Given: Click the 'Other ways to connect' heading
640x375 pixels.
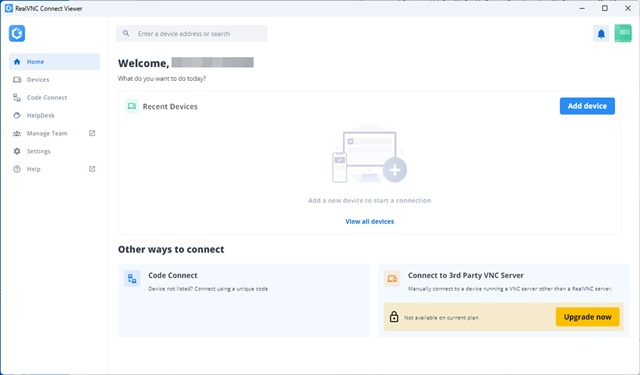Looking at the screenshot, I should point(171,249).
